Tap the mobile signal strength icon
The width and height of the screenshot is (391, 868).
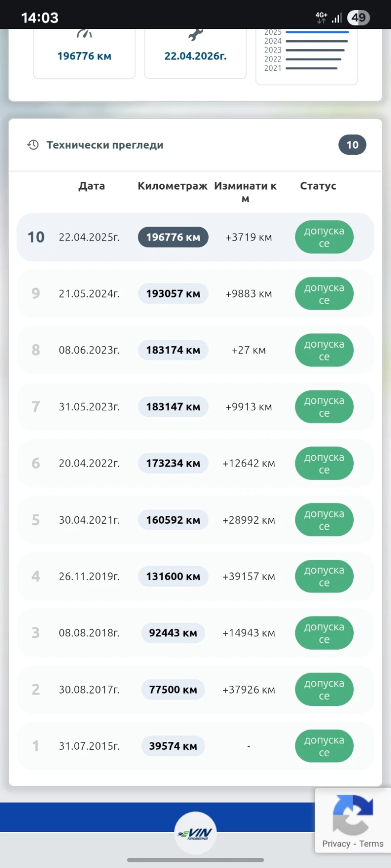coord(337,18)
